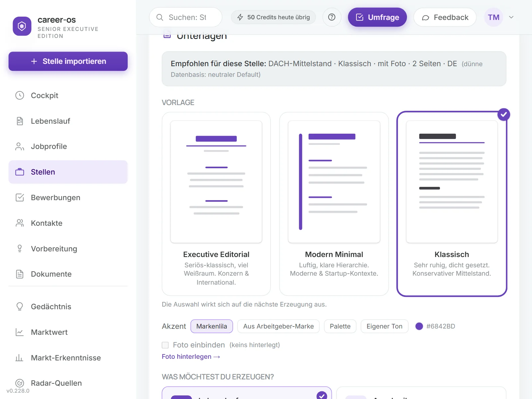Click the Dokumente file icon
Viewport: 532px width, 399px height.
[x=20, y=274]
